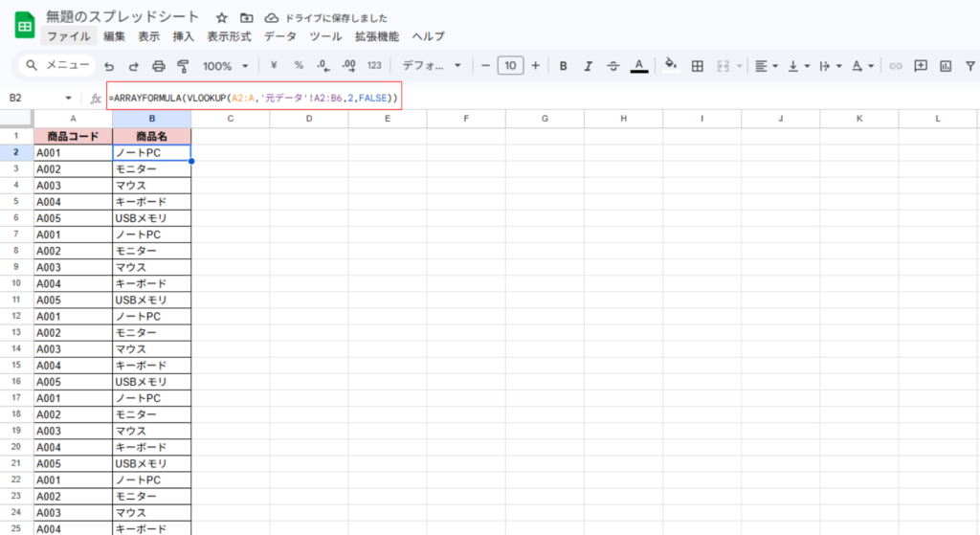
Task: Open the 表示 menu
Action: click(148, 36)
